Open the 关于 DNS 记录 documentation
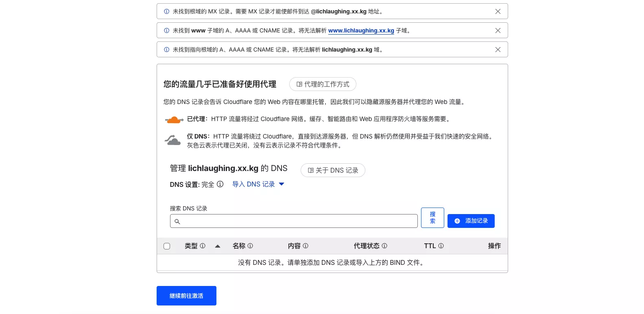This screenshot has height=314, width=644. tap(333, 170)
